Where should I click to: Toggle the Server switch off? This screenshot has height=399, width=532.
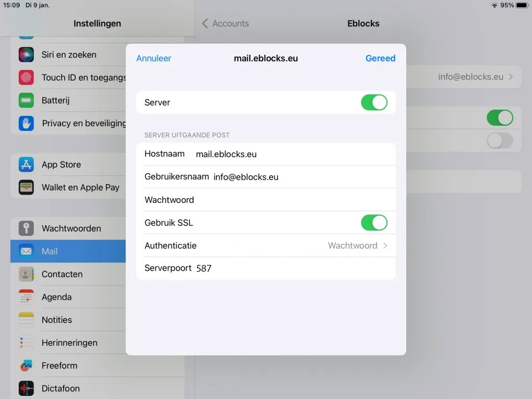click(x=374, y=102)
